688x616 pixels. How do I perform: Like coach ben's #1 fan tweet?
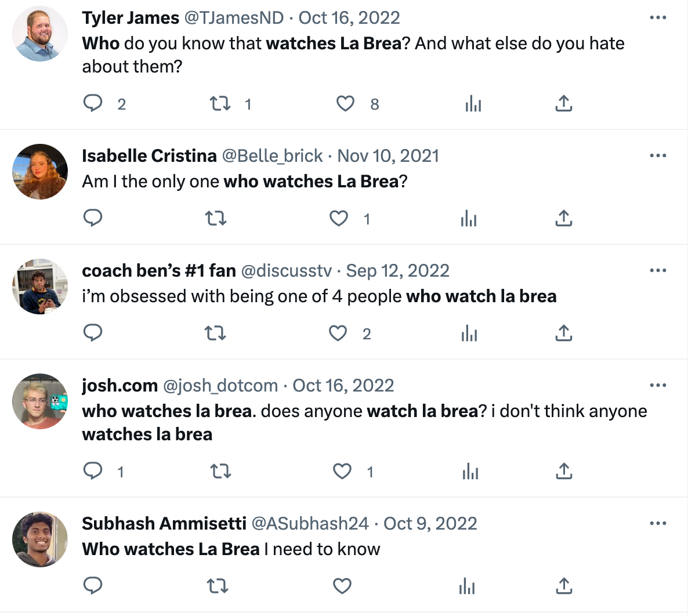point(338,333)
